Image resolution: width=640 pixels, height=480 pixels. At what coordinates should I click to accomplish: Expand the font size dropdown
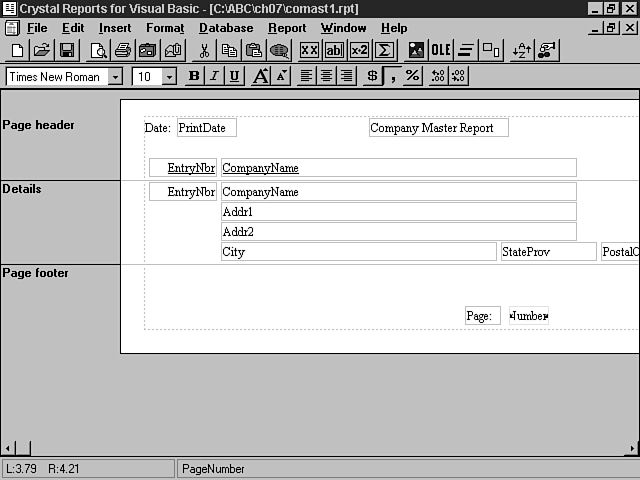coord(169,77)
